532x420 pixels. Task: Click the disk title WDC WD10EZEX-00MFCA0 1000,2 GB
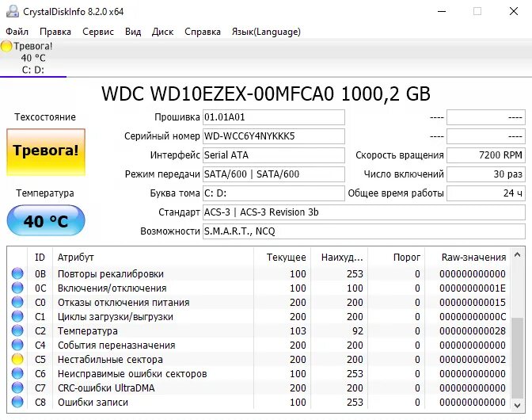coord(266,94)
